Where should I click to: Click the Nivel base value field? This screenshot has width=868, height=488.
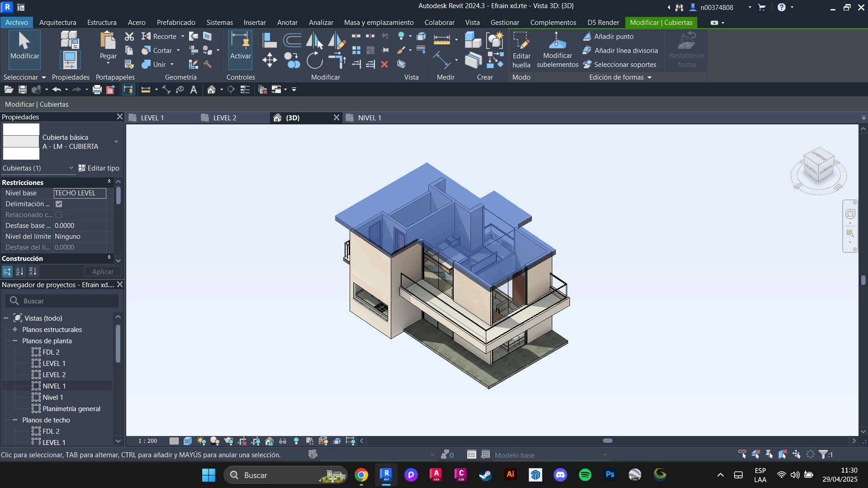80,193
